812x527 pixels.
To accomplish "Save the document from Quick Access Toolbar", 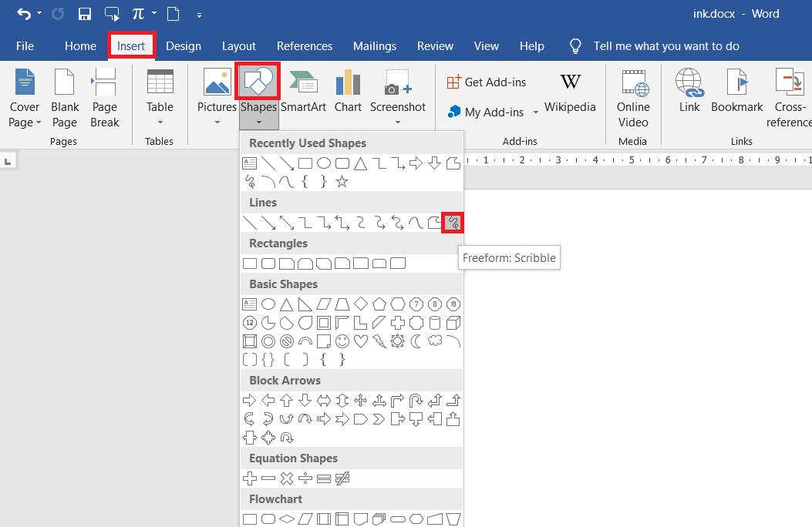I will [85, 13].
